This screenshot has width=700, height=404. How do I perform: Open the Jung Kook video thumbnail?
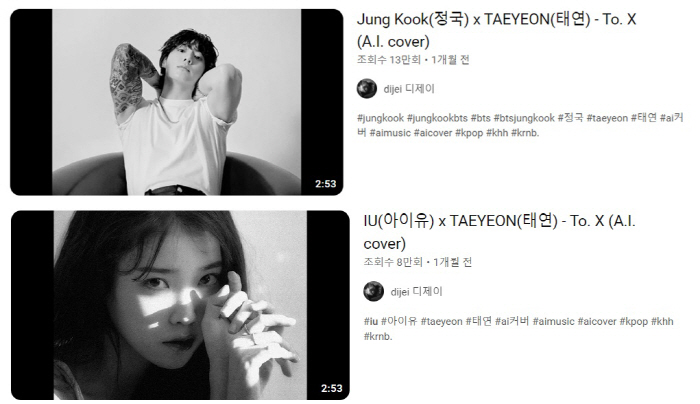tap(177, 102)
